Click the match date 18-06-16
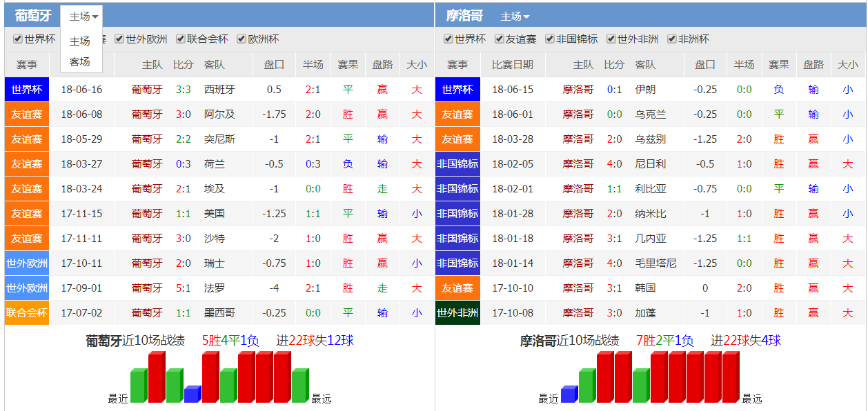 coord(81,90)
